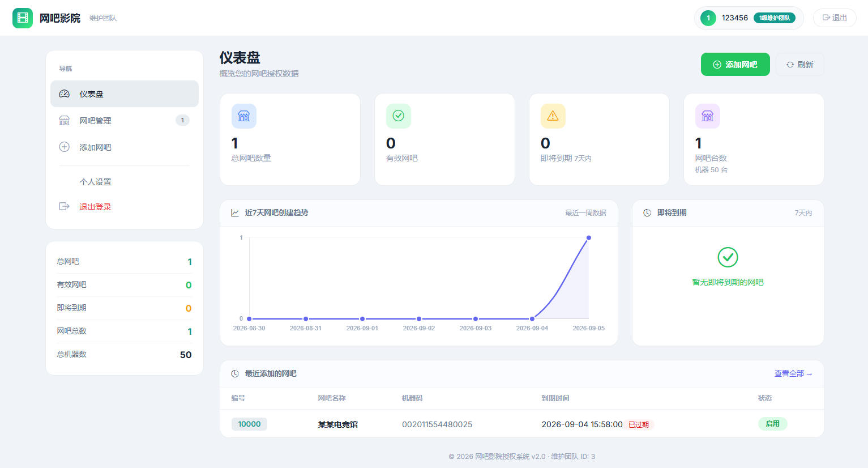Screen dimensions: 868x468
Task: Click the large green check circle icon
Action: point(728,257)
